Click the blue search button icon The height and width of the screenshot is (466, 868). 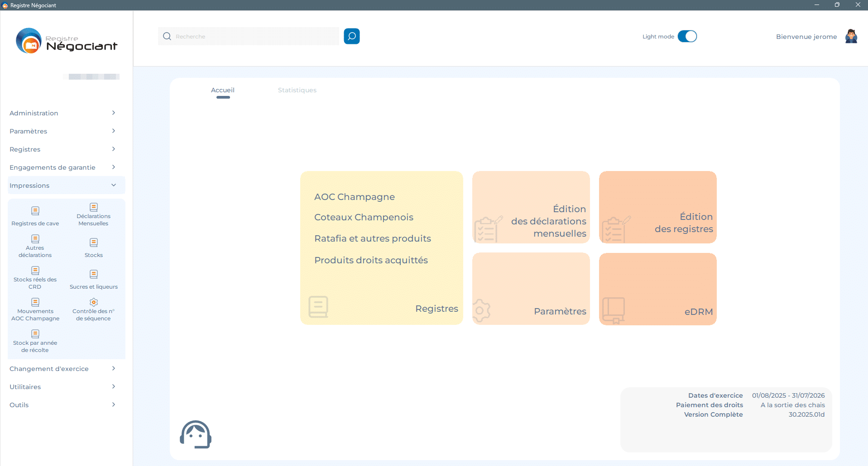click(x=351, y=36)
